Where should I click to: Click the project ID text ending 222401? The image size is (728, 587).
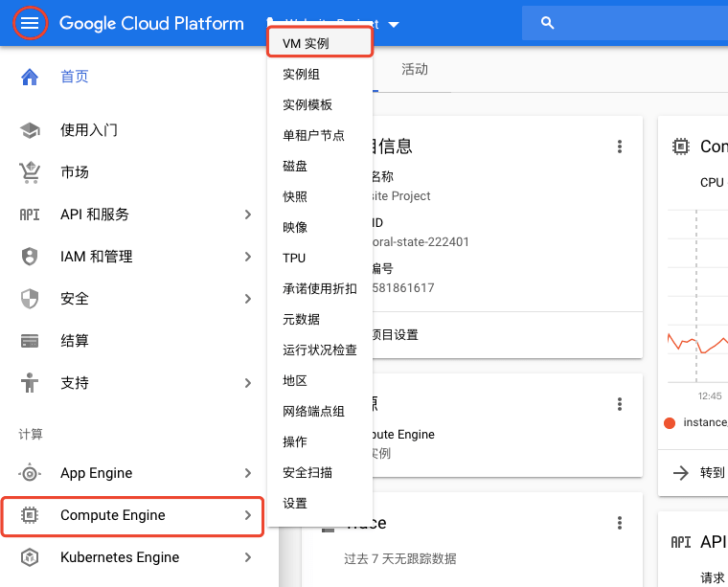point(421,241)
